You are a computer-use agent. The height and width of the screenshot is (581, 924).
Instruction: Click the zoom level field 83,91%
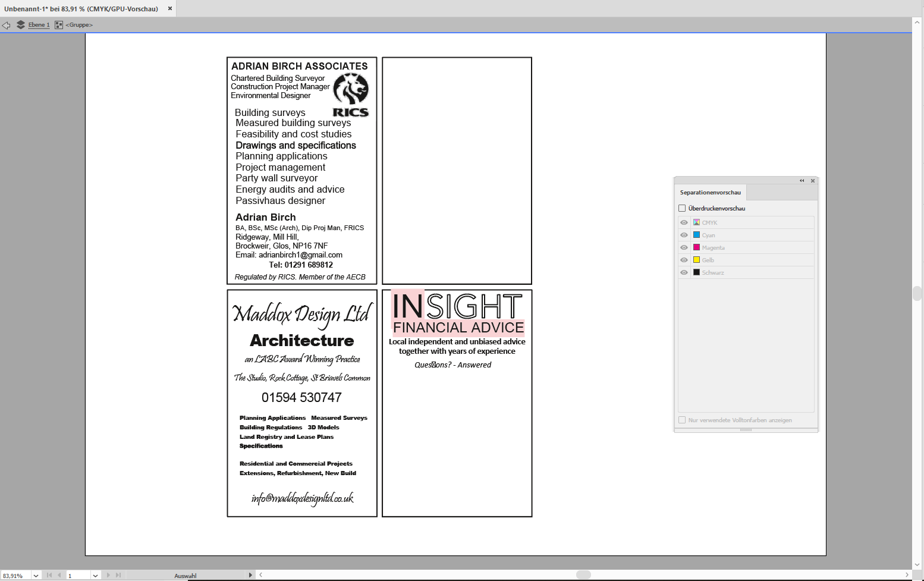[x=15, y=576]
